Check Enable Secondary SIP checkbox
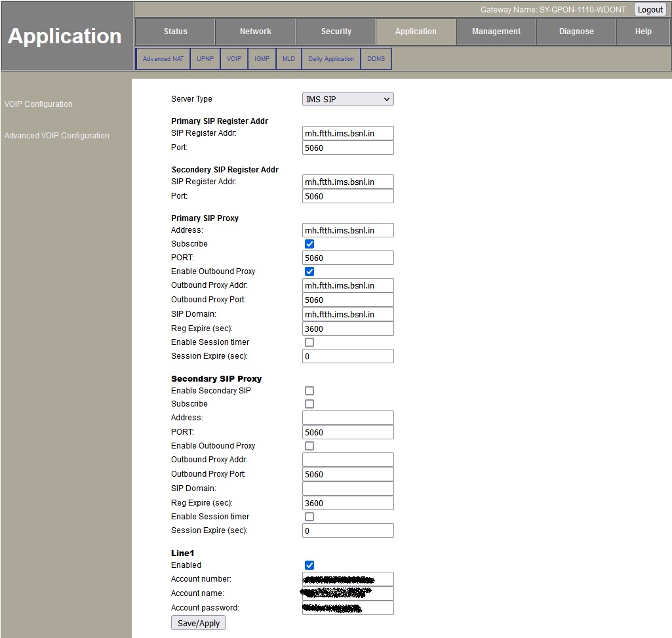 pos(309,391)
